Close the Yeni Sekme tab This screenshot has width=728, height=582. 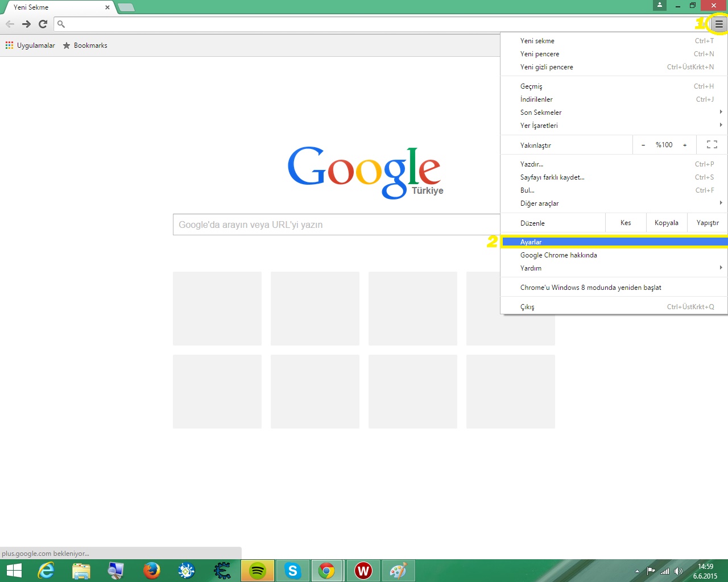[107, 7]
